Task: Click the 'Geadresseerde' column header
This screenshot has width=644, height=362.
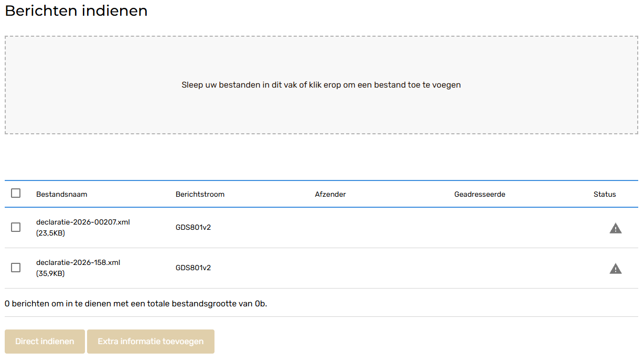Action: (480, 194)
